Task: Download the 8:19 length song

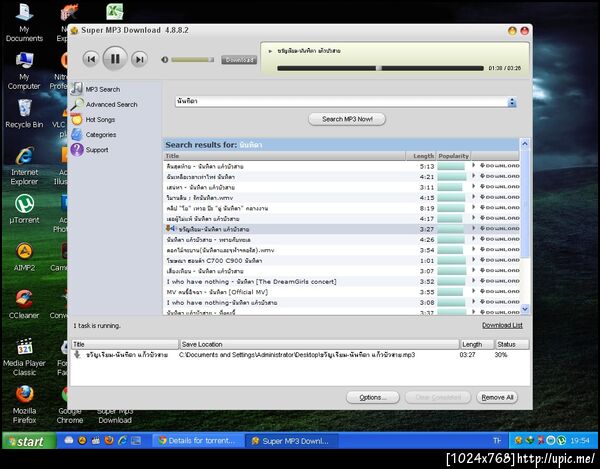Action: (500, 207)
